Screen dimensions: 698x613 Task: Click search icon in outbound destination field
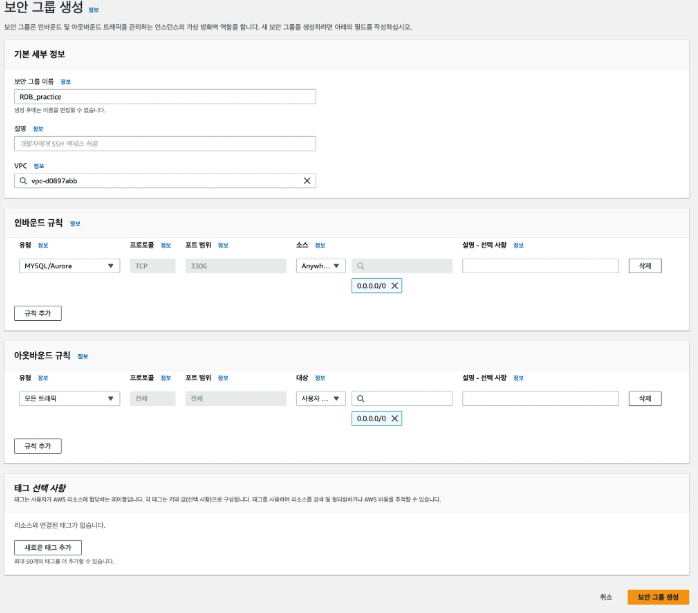pyautogui.click(x=361, y=398)
